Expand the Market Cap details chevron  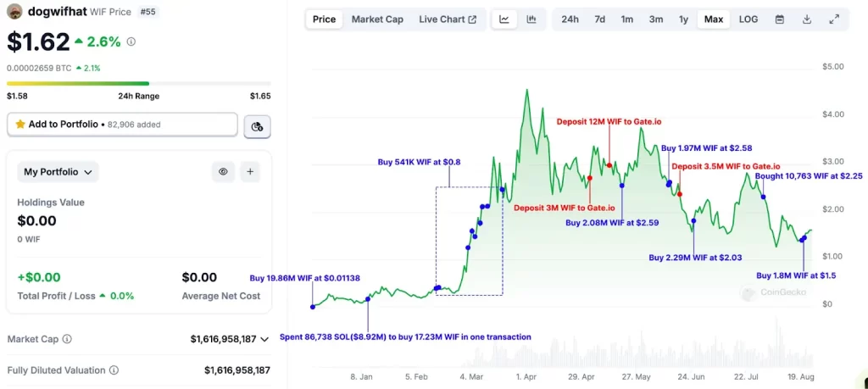point(264,339)
